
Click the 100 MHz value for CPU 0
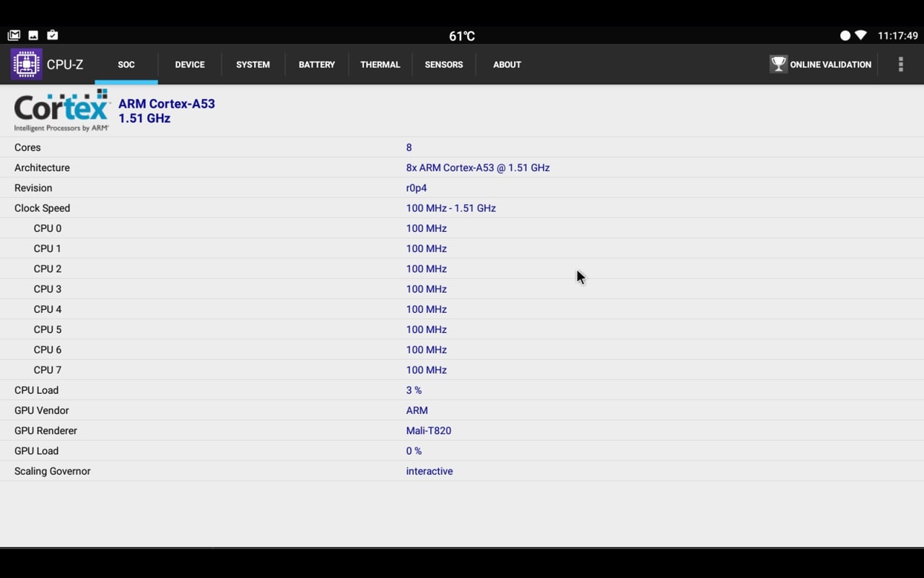pos(427,228)
